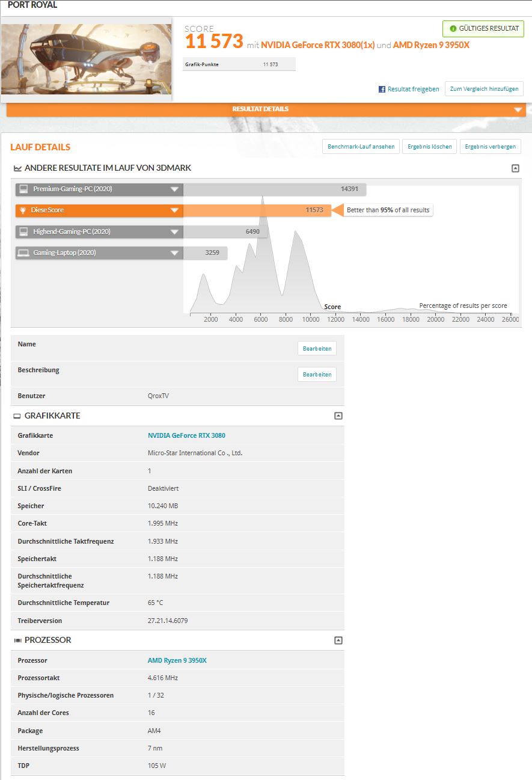Open the Highend-Gaming-PC (2020) dropdown arrow

(175, 232)
